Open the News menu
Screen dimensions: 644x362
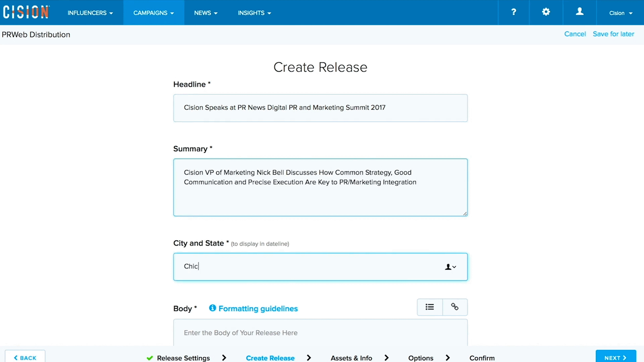(x=205, y=12)
